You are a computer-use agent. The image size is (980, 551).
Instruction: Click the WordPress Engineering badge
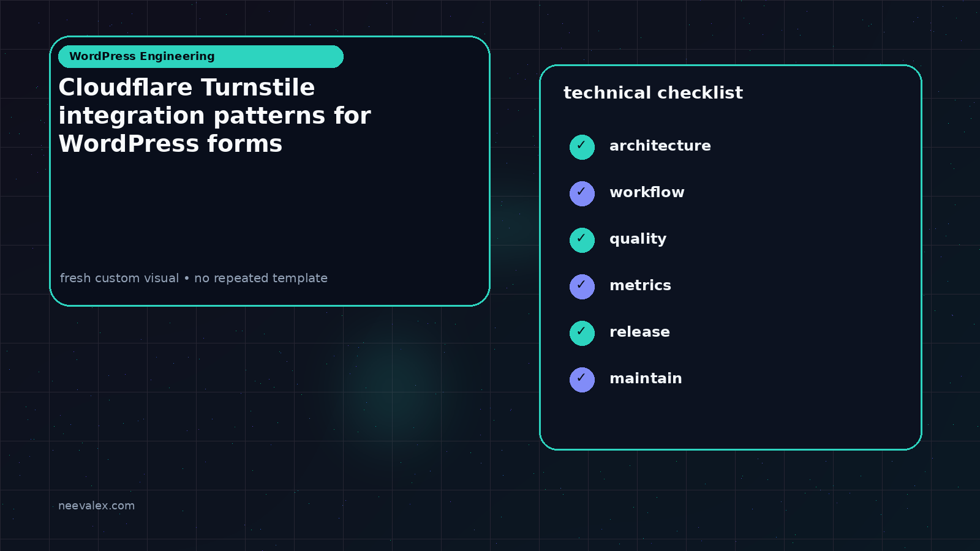[201, 56]
